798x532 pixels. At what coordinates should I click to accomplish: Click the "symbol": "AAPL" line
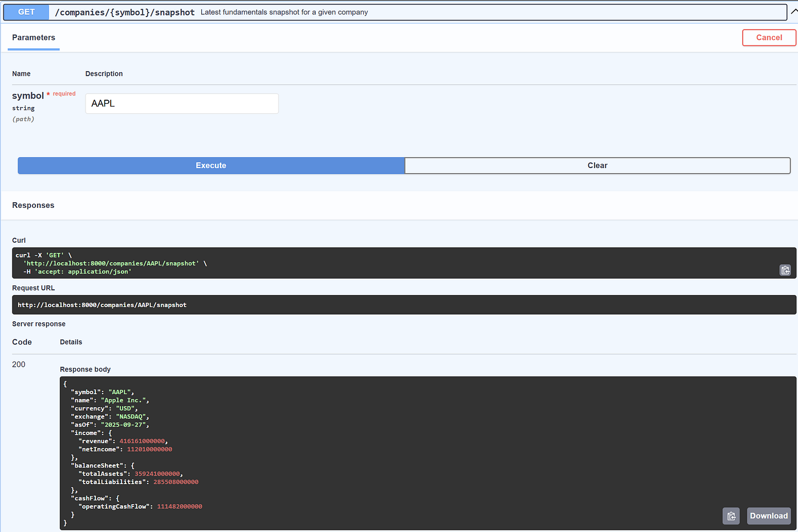(x=103, y=392)
